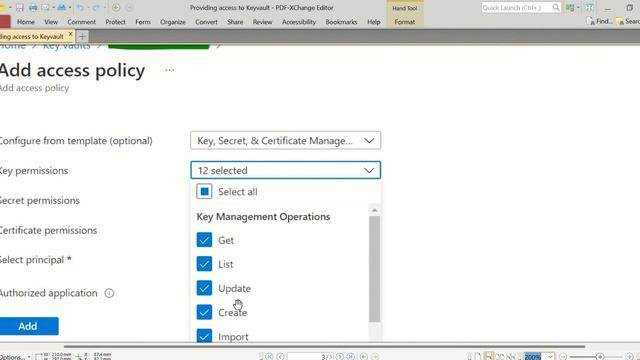Open the Form ribbon tab
The image size is (640, 360).
(143, 22)
